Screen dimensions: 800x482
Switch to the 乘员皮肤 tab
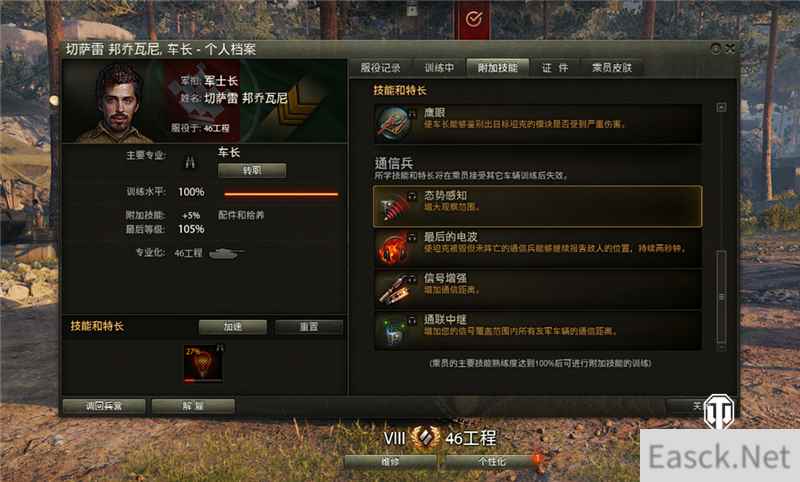[x=612, y=68]
